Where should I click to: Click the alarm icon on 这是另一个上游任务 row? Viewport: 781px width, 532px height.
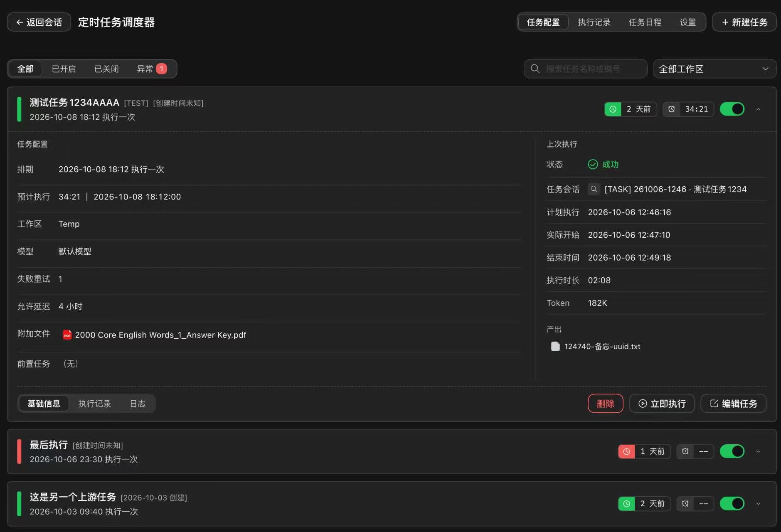[x=685, y=504]
